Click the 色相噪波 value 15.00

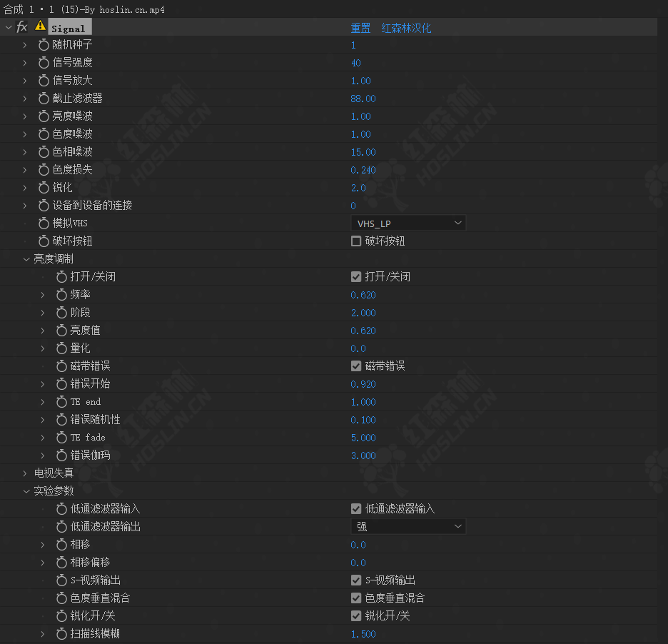point(363,152)
